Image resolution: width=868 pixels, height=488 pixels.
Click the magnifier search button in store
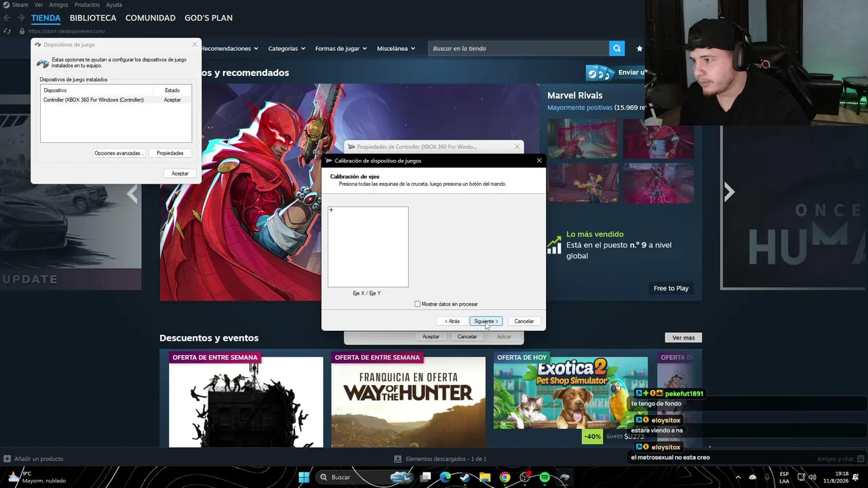pyautogui.click(x=617, y=48)
